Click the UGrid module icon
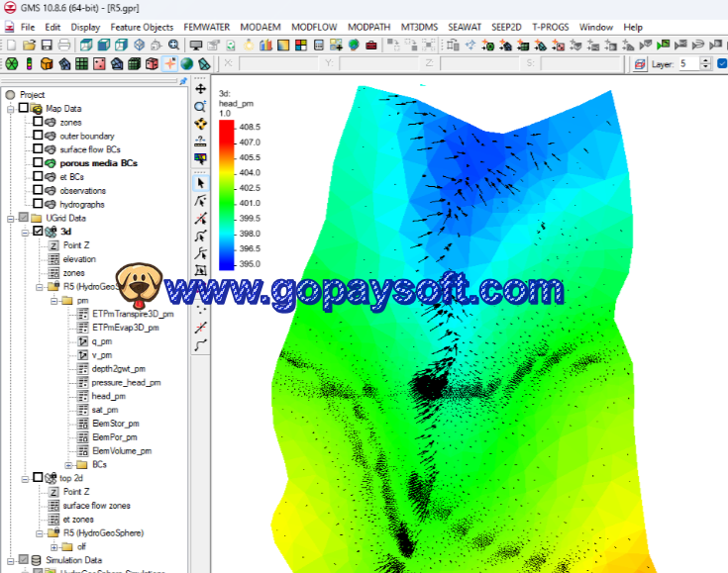Screen dimensions: 728x573 [204, 63]
